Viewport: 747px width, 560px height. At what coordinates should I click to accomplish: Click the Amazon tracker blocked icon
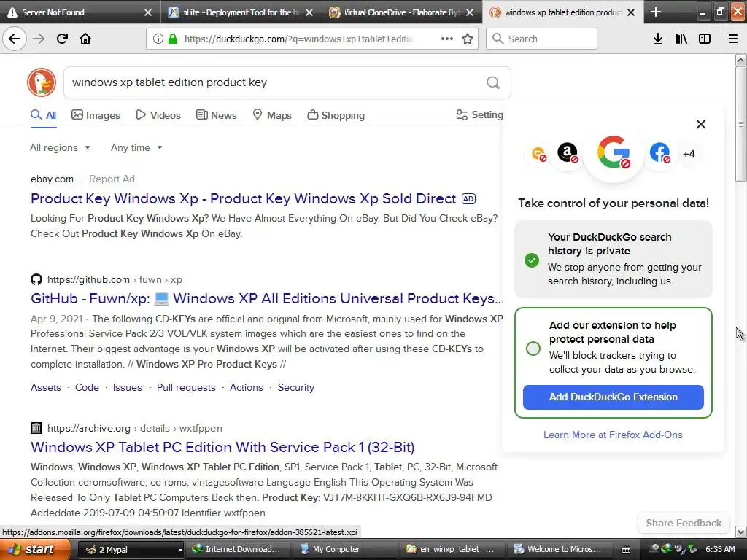pyautogui.click(x=568, y=153)
